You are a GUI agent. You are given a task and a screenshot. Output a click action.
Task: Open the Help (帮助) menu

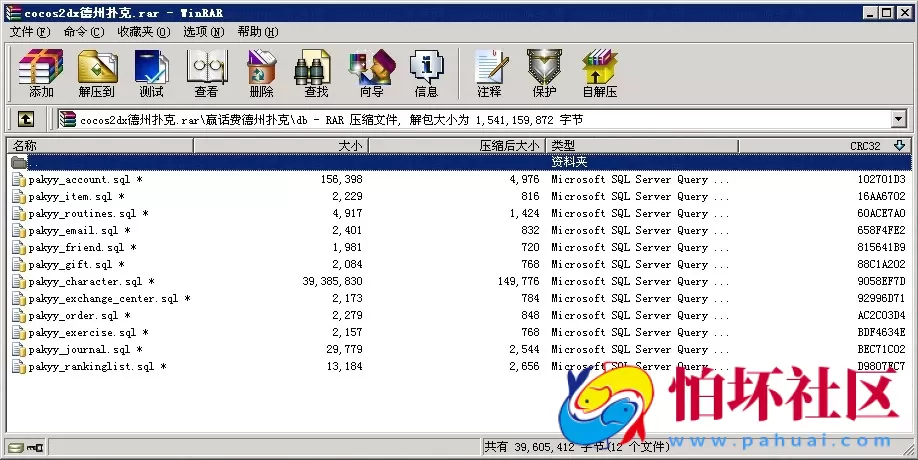pyautogui.click(x=258, y=32)
